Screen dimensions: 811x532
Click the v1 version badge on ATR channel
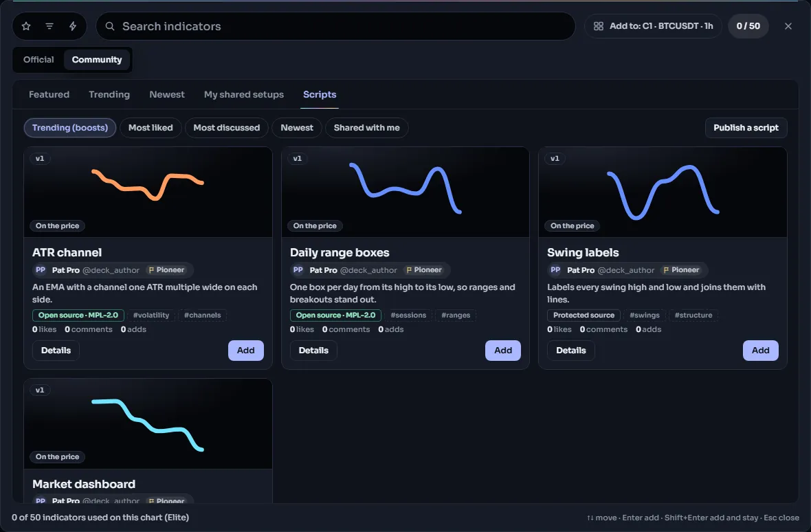click(x=40, y=159)
